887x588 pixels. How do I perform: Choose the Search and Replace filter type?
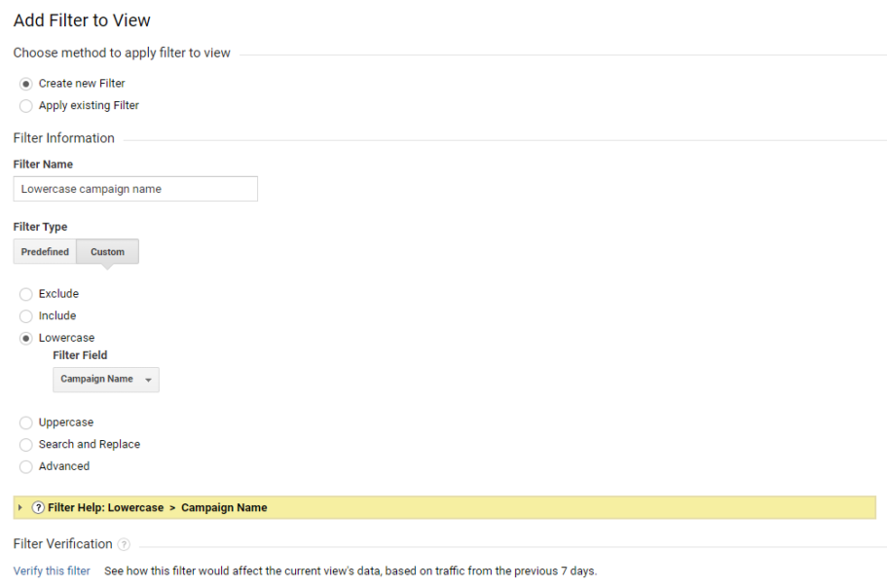[25, 444]
